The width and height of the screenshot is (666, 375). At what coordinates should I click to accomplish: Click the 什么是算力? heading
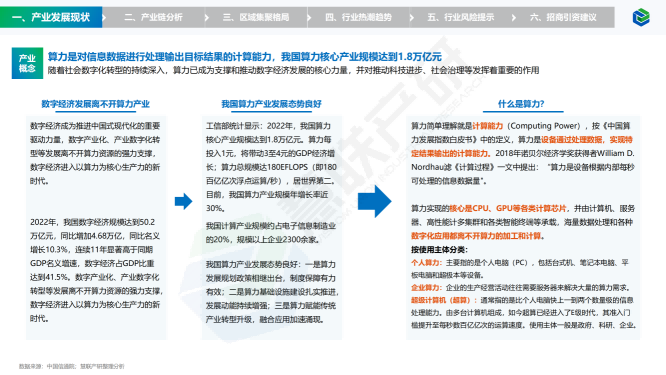521,104
